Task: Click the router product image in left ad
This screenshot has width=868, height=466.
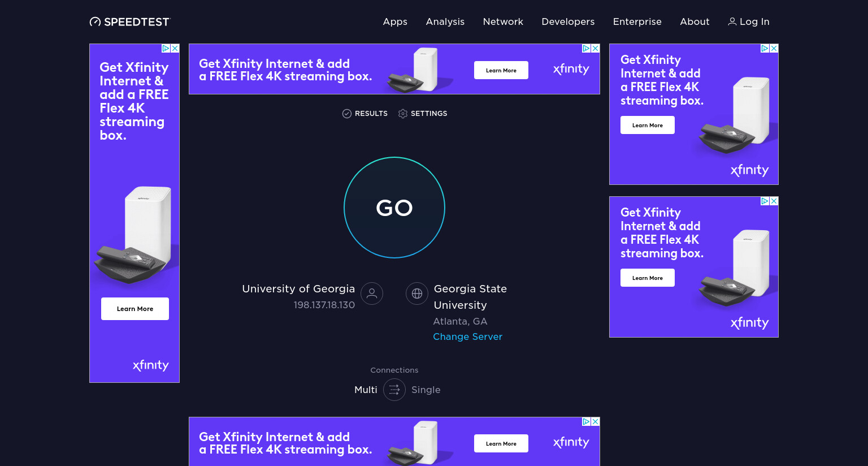Action: coord(133,235)
